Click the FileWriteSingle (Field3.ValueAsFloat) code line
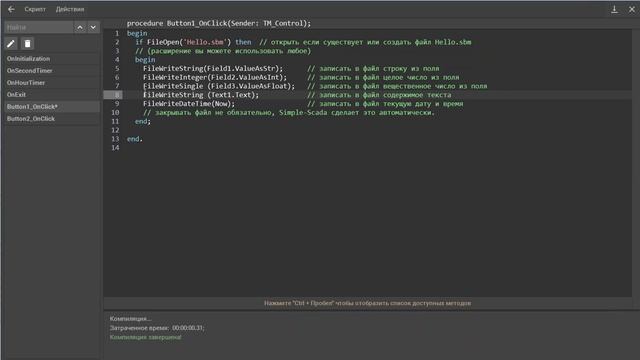 [219, 86]
